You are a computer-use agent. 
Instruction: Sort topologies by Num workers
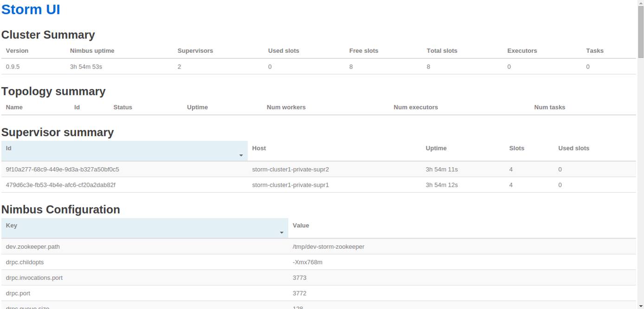click(286, 107)
